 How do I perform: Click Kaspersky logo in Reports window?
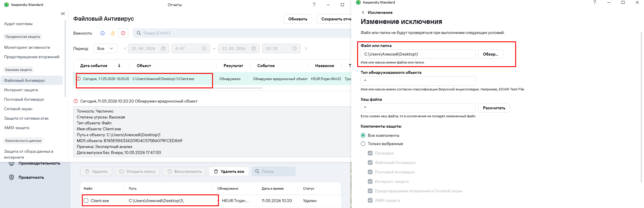6,5
